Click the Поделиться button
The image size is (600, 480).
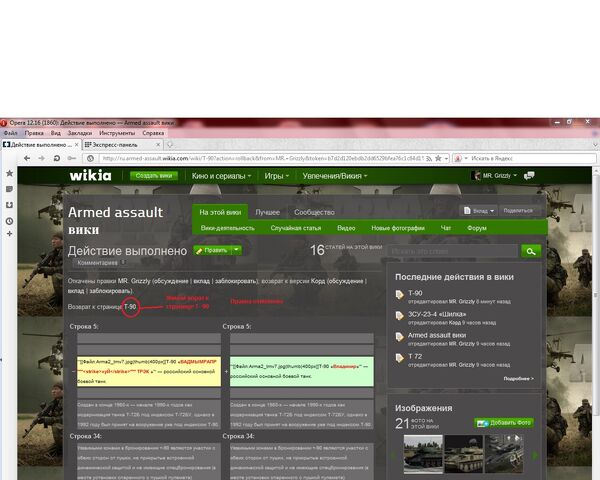coord(520,211)
